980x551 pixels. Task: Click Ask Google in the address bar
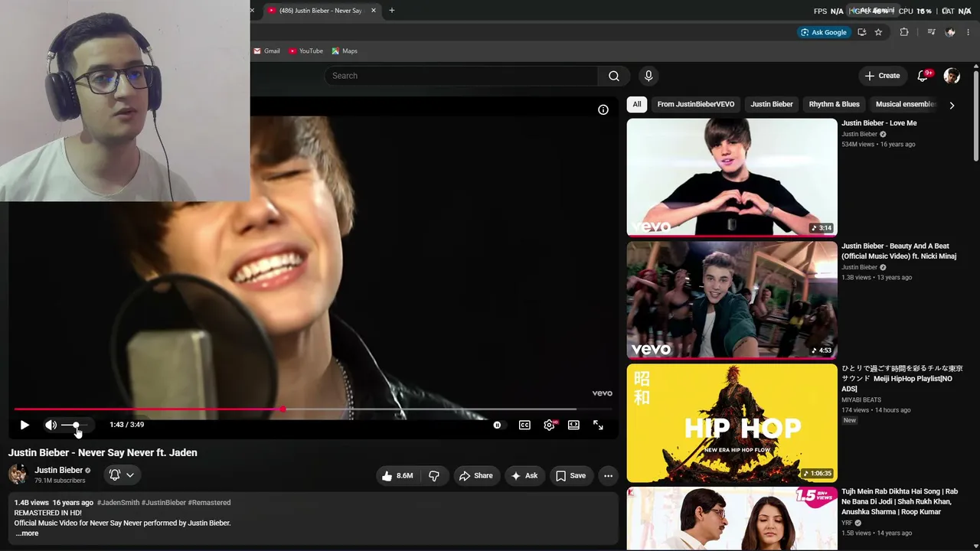click(x=823, y=32)
